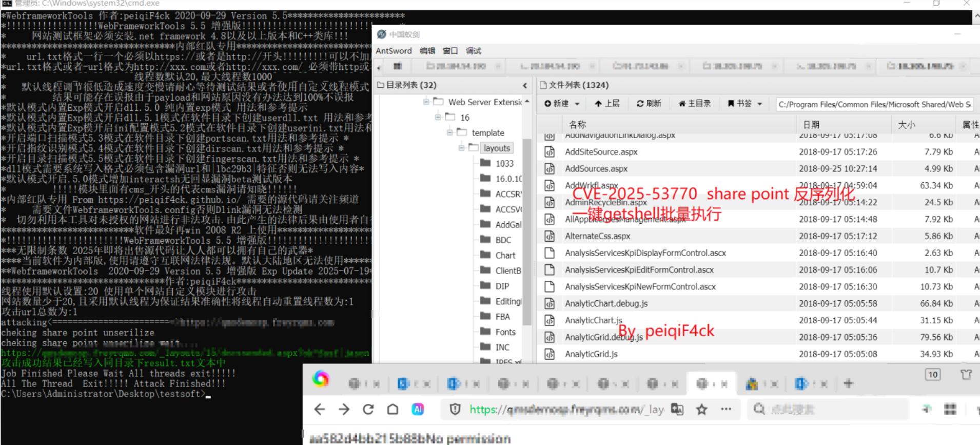Collapse the layouts folder tree node
The width and height of the screenshot is (980, 445).
(x=461, y=148)
